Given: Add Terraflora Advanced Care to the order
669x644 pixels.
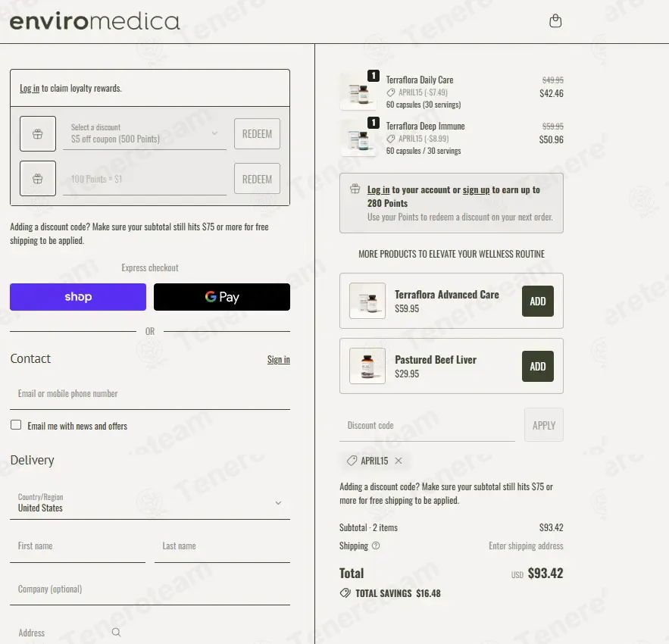Looking at the screenshot, I should (x=538, y=302).
